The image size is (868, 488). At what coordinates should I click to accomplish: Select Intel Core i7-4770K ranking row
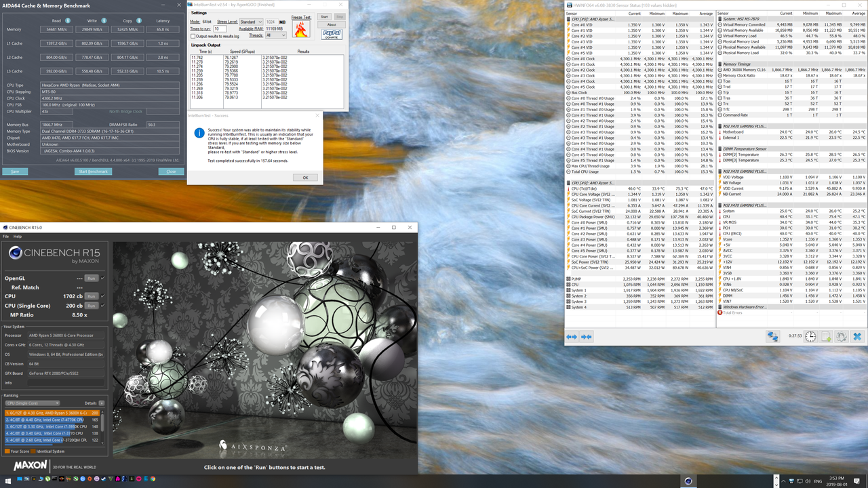click(x=52, y=420)
